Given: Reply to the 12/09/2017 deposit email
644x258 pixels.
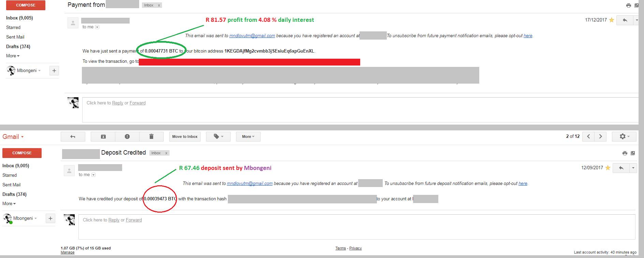Looking at the screenshot, I should click(x=621, y=168).
